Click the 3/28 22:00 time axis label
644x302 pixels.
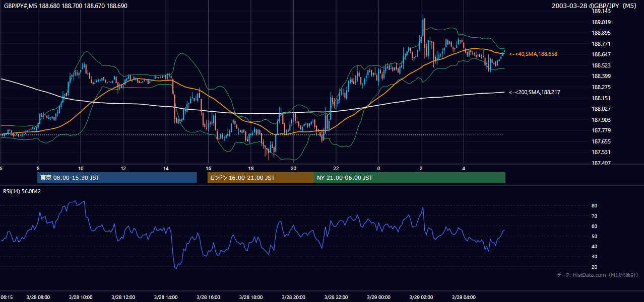tap(336, 297)
